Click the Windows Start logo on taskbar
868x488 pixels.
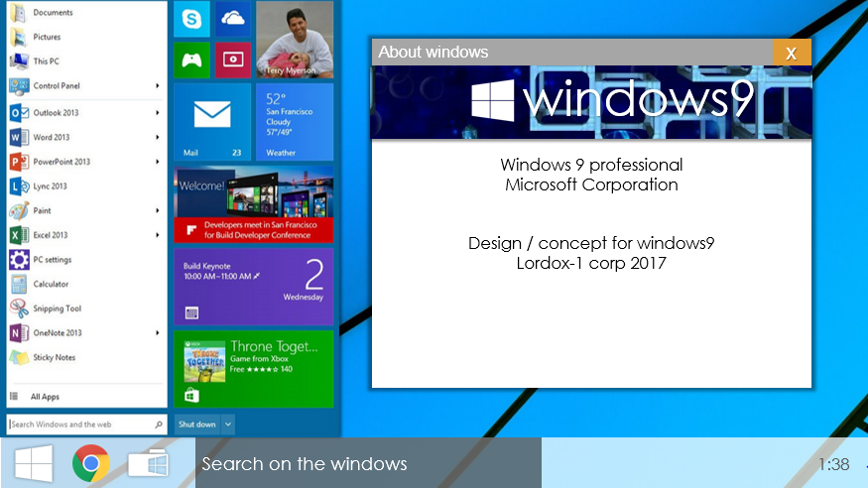click(33, 463)
